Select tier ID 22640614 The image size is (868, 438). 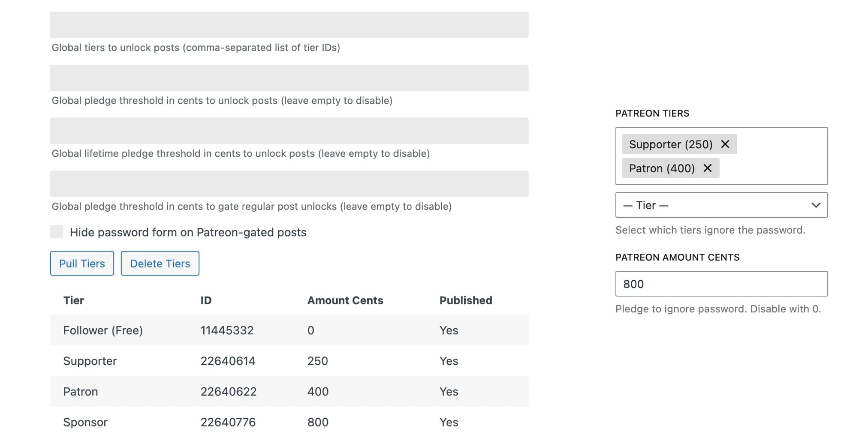[x=228, y=361]
